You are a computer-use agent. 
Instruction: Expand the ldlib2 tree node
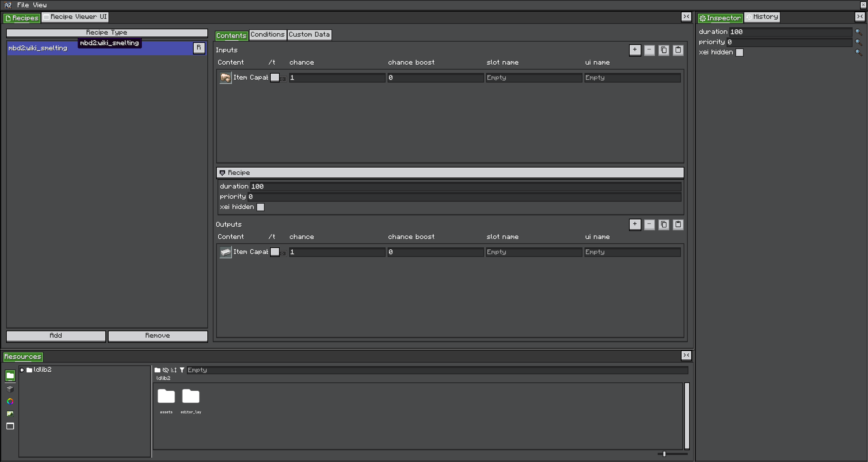[x=22, y=370]
